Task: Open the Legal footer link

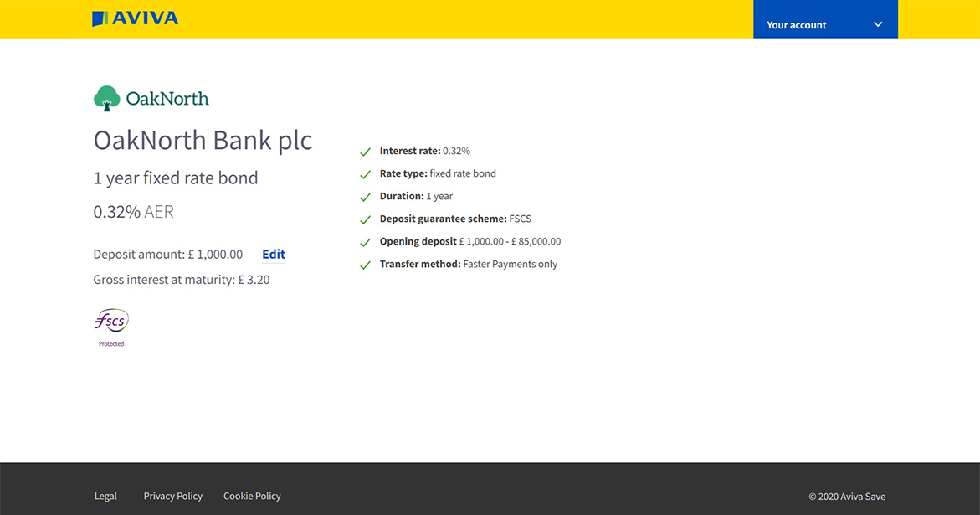Action: pyautogui.click(x=105, y=497)
